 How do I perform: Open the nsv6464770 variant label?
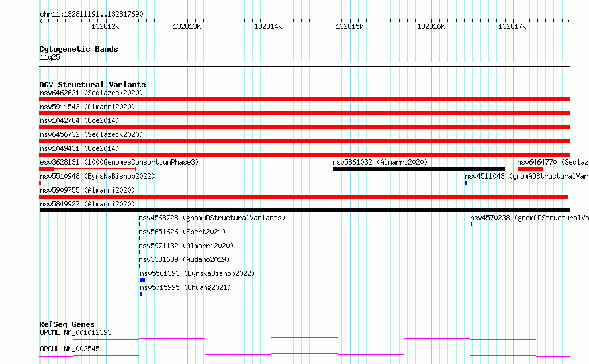(x=553, y=162)
